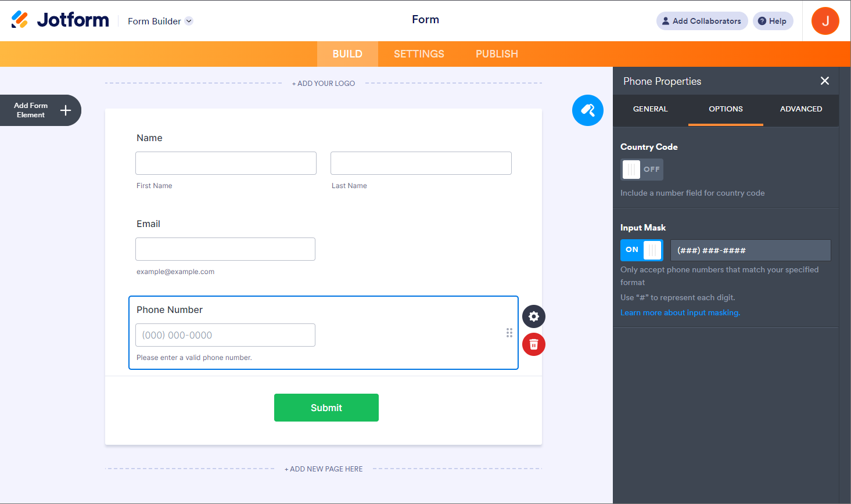Switch to the BUILD tab
Screen dimensions: 851x504
347,54
